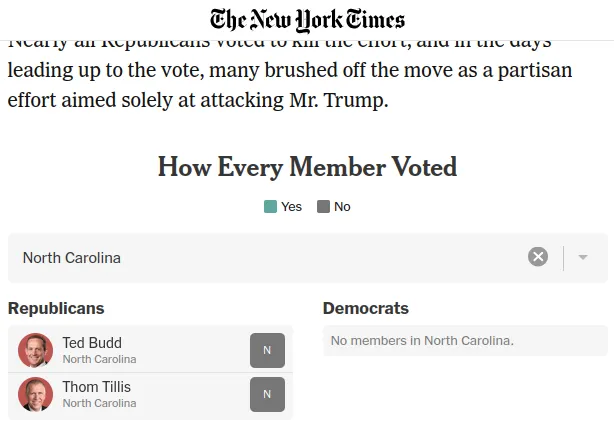
Task: Click the 'How Every Member Voted' heading
Action: (x=307, y=167)
